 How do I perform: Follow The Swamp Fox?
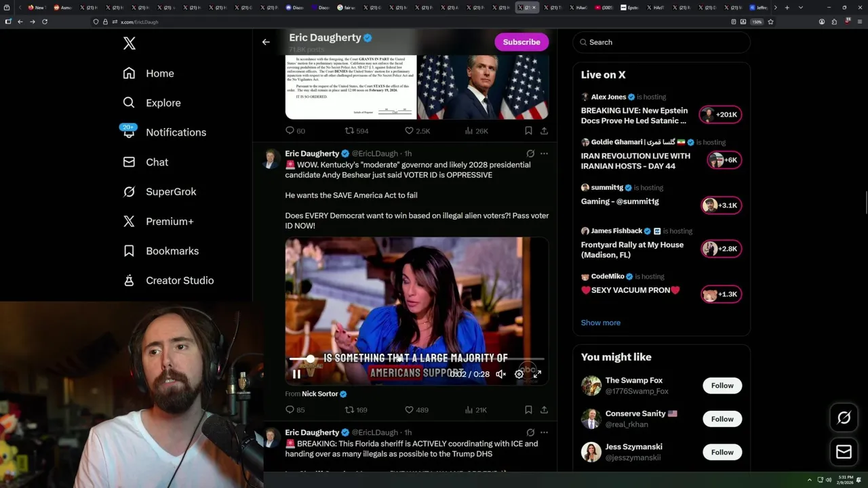[x=722, y=386]
